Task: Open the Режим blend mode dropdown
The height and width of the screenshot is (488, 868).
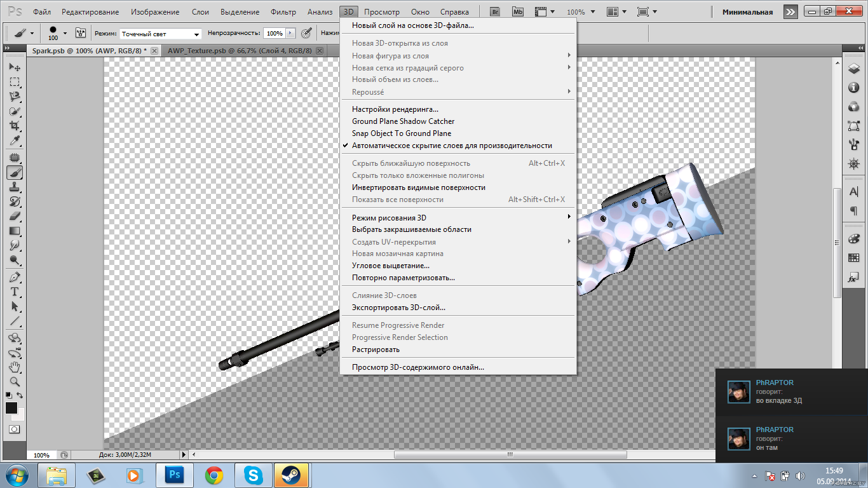Action: coord(160,34)
